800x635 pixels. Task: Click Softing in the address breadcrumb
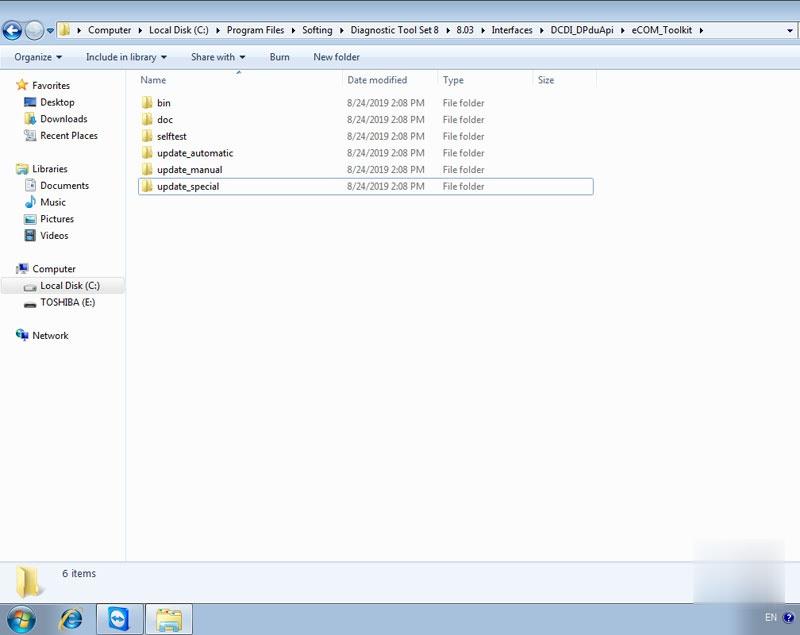317,30
